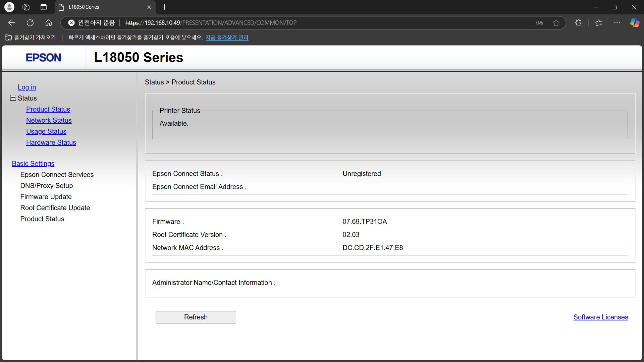This screenshot has width=644, height=362.
Task: Open the browser extensions icon
Action: 578,23
